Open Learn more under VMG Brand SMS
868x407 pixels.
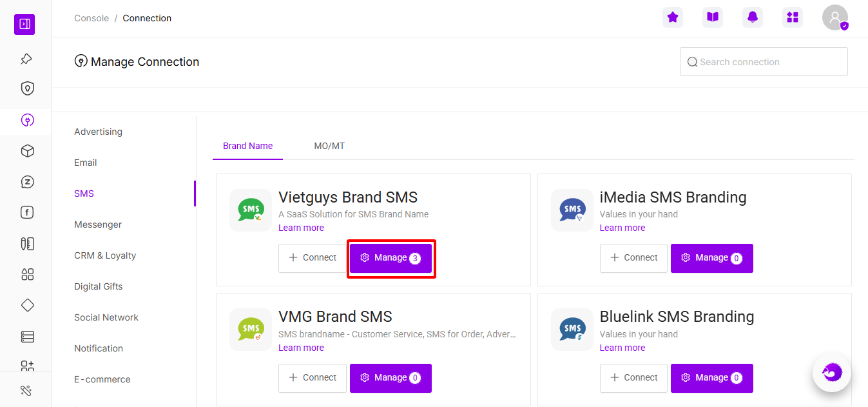pyautogui.click(x=301, y=348)
